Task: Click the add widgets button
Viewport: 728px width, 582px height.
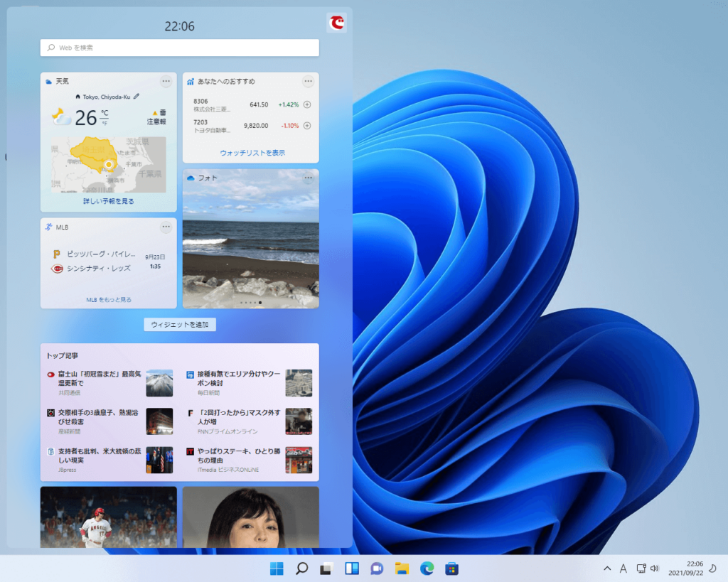Action: 180,325
